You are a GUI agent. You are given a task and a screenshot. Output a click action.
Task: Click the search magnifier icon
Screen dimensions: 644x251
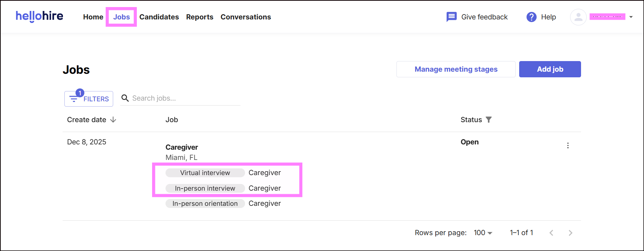125,98
